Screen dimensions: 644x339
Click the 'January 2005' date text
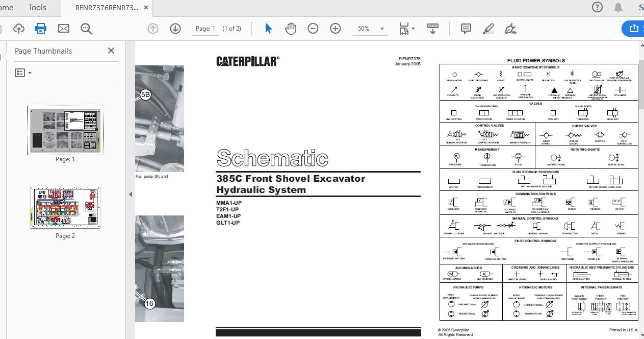[x=407, y=64]
